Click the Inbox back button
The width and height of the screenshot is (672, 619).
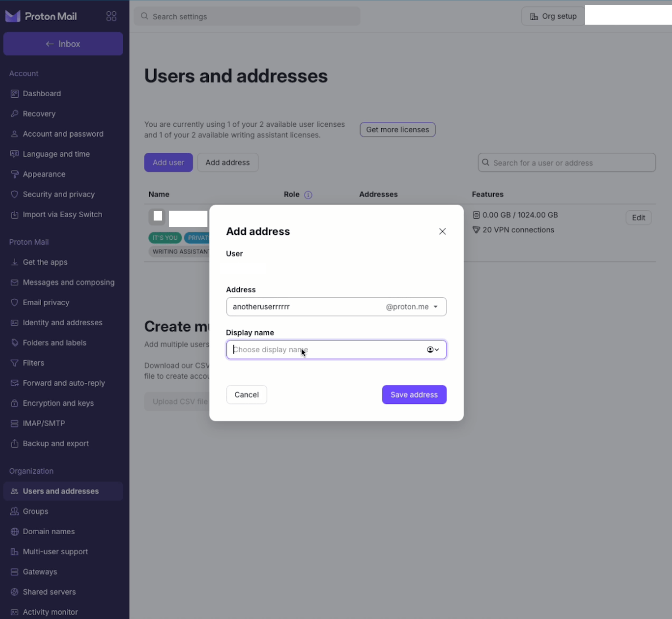tap(63, 43)
